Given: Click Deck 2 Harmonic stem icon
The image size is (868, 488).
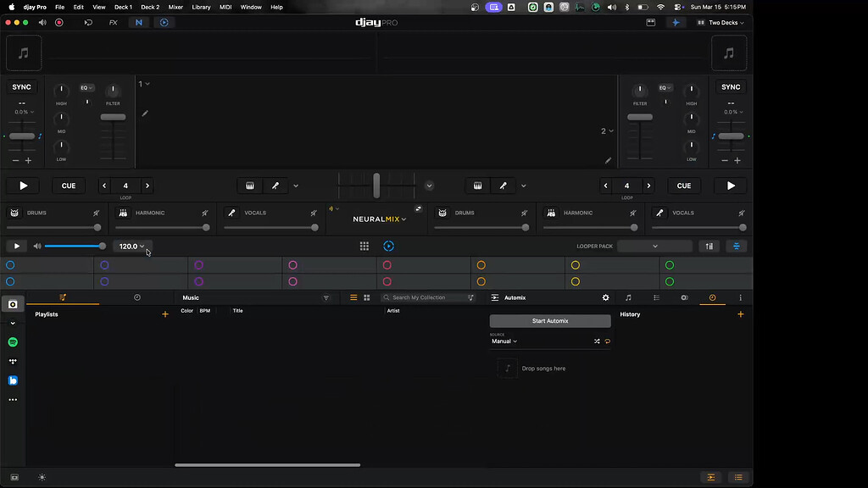Looking at the screenshot, I should click(551, 213).
